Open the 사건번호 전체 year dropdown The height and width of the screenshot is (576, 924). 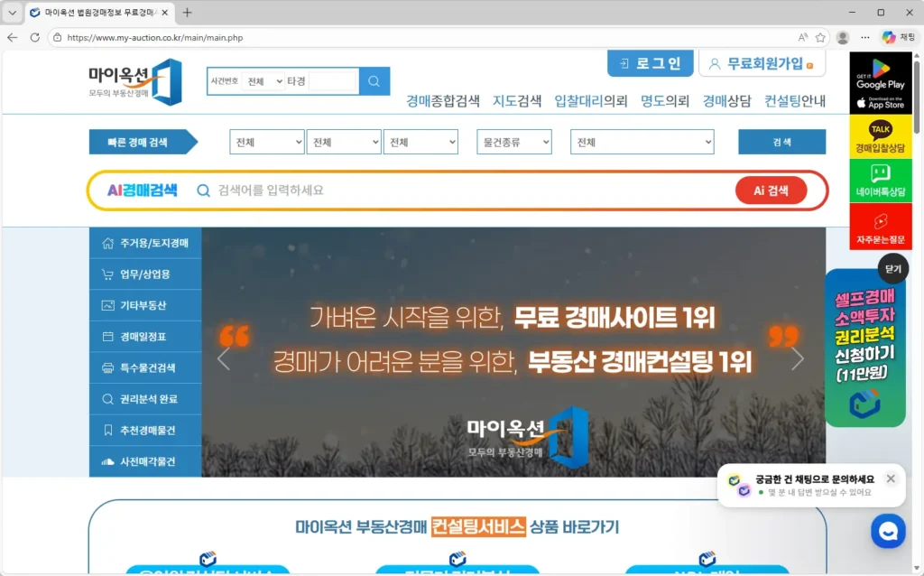[x=264, y=81]
